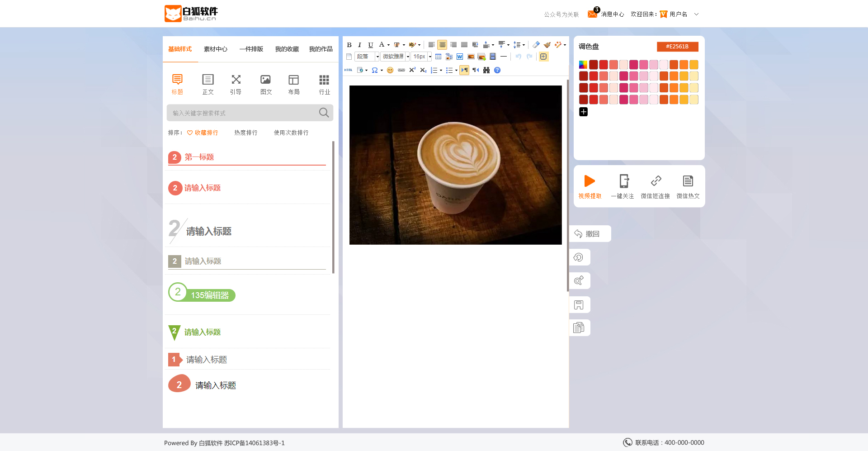This screenshot has height=451, width=868.
Task: Click the magic wand auto-format icon
Action: 558,45
